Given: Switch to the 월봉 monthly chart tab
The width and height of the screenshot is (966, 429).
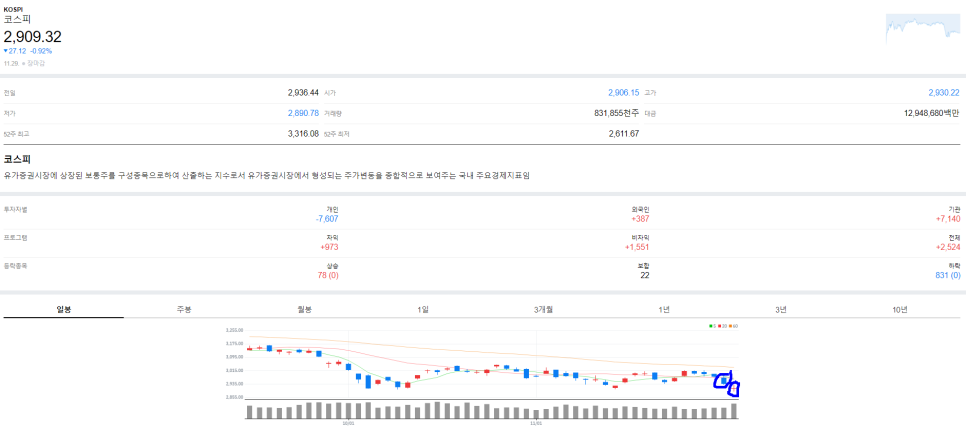Looking at the screenshot, I should tap(304, 309).
